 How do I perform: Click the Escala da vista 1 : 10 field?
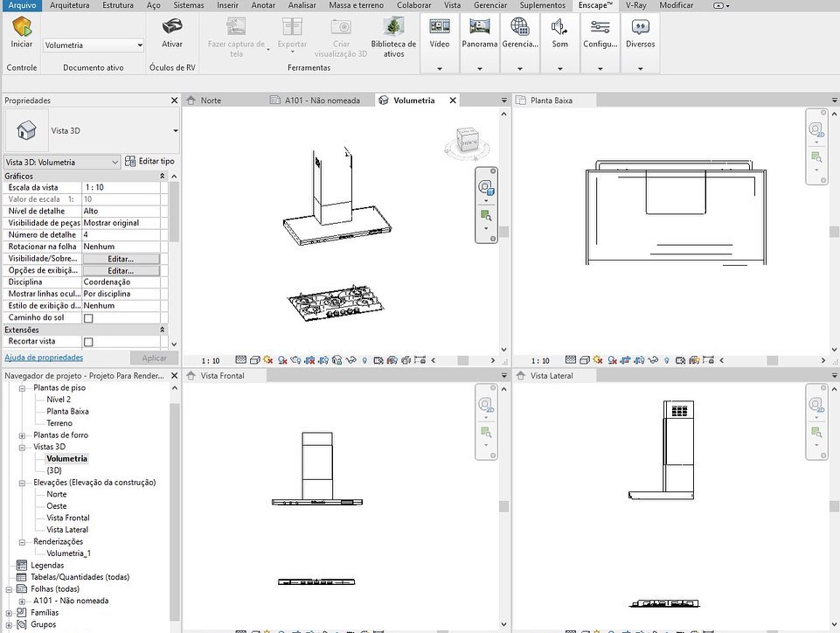pos(121,188)
